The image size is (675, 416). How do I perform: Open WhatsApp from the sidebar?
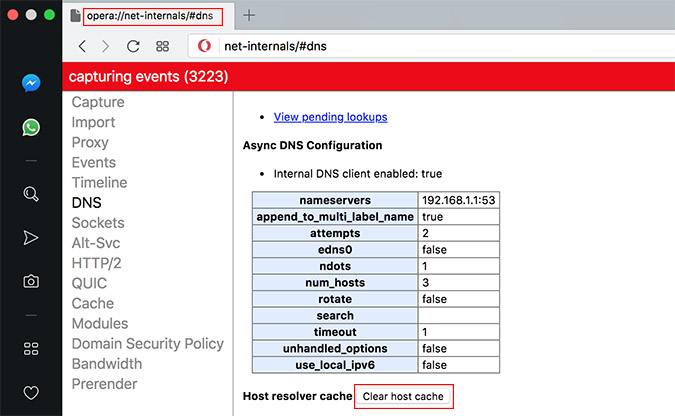tap(31, 127)
